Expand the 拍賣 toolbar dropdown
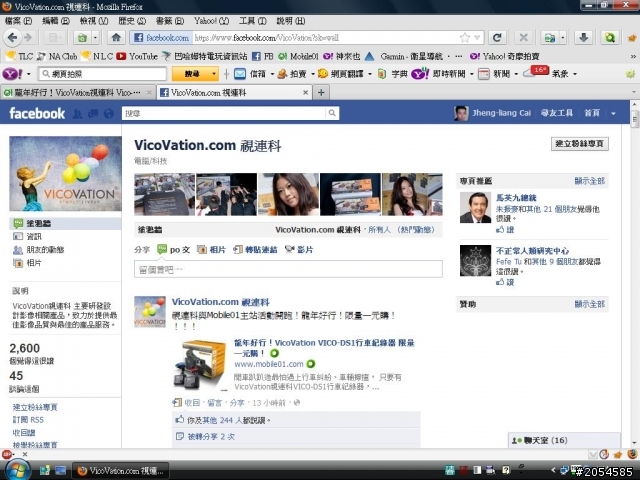The width and height of the screenshot is (640, 480). (312, 74)
